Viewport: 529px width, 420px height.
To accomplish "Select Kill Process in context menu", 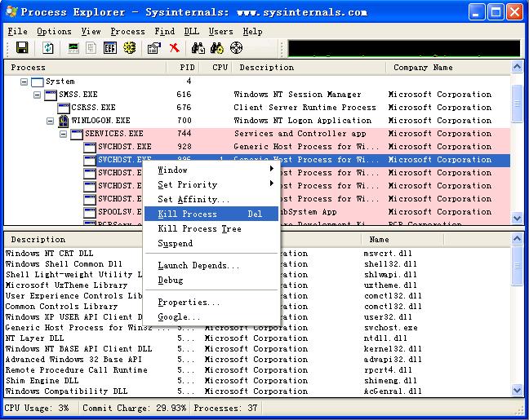I will [211, 214].
